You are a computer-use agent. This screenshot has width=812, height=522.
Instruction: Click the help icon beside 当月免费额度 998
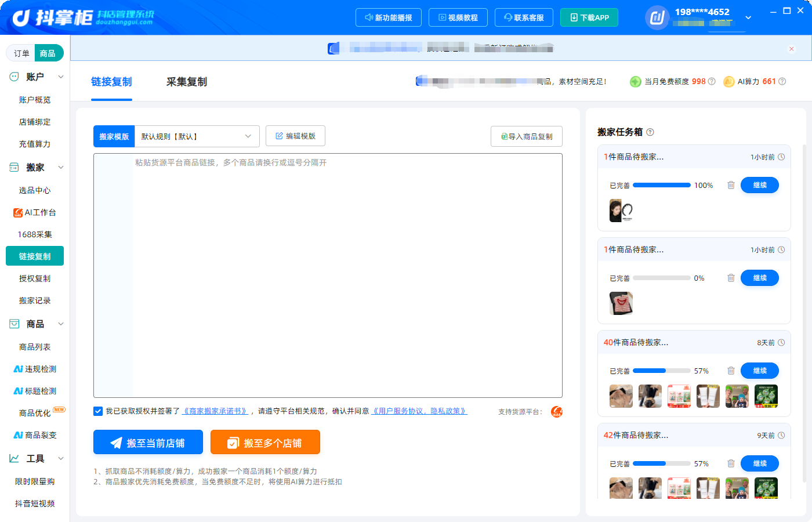click(712, 82)
